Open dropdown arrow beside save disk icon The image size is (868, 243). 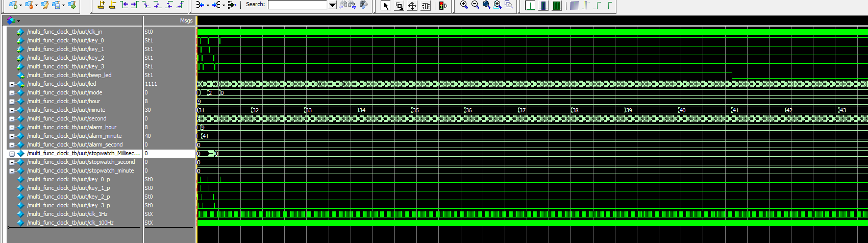coord(63,5)
